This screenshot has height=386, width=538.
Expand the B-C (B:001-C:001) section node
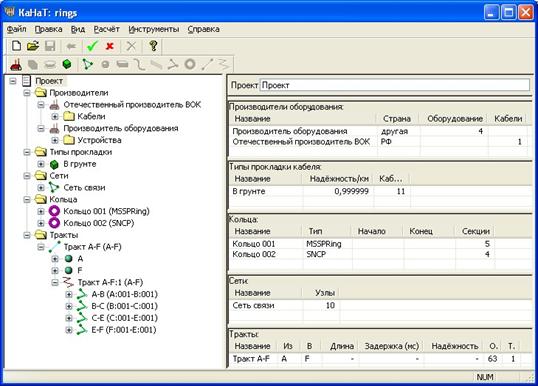69,306
